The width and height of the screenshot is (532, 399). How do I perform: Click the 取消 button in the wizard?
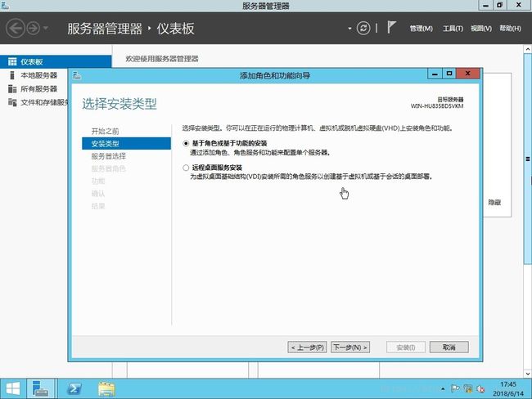[449, 347]
